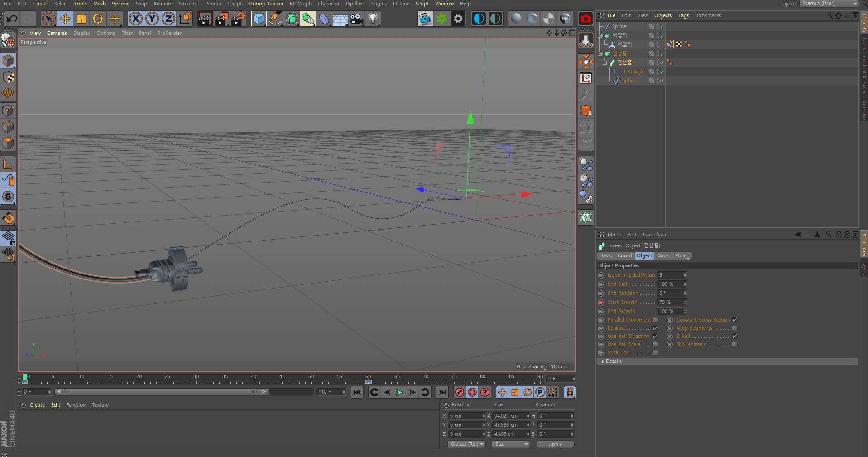Switch to the Caps tab
Image resolution: width=868 pixels, height=457 pixels.
663,255
